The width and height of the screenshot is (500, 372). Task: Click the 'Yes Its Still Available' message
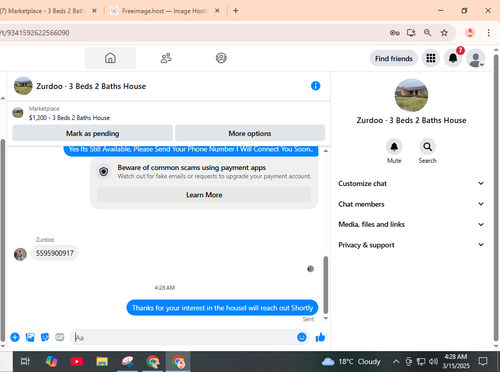[x=191, y=150]
